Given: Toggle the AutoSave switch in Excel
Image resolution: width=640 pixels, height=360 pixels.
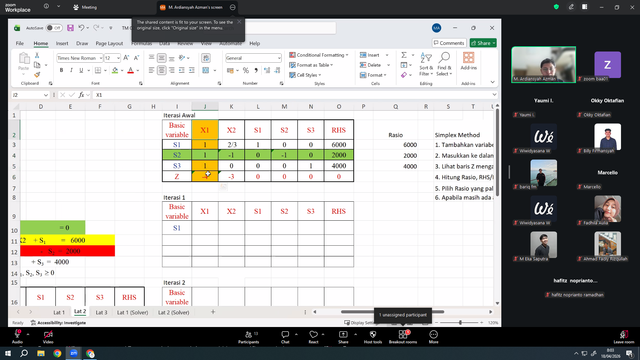Looking at the screenshot, I should coord(53,28).
